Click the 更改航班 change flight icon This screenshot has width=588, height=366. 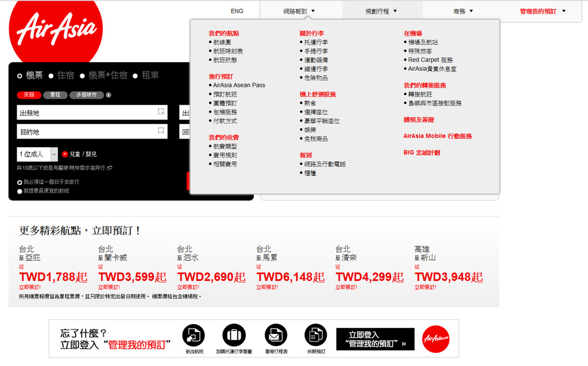194,335
